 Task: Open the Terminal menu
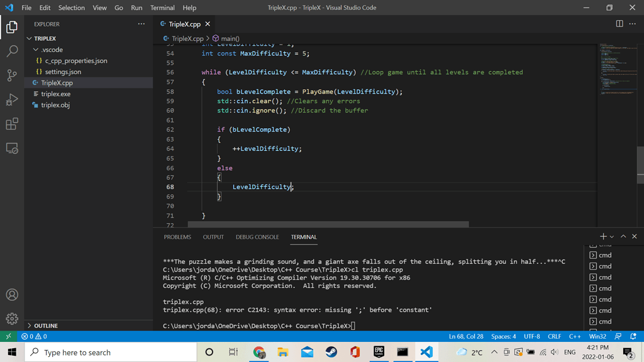(162, 8)
